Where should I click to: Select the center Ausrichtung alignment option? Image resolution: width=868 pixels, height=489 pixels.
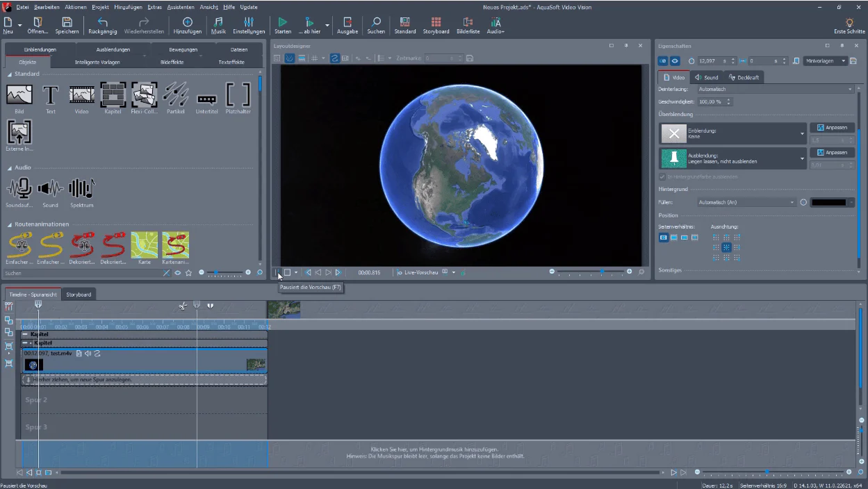tap(726, 247)
